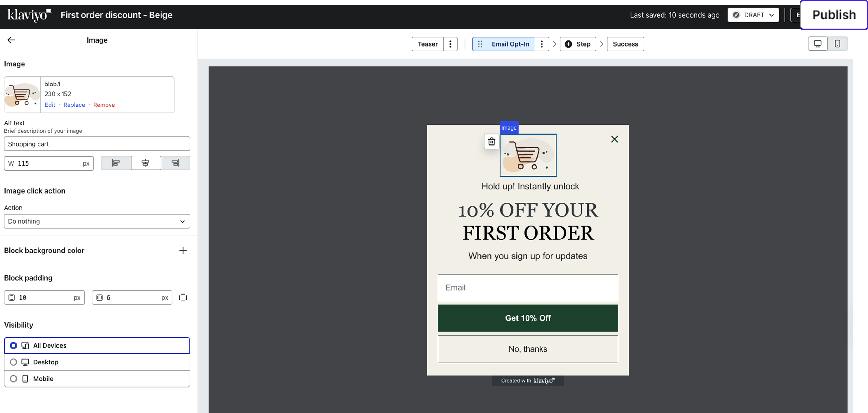Select the Mobile visibility radio button

pos(13,378)
